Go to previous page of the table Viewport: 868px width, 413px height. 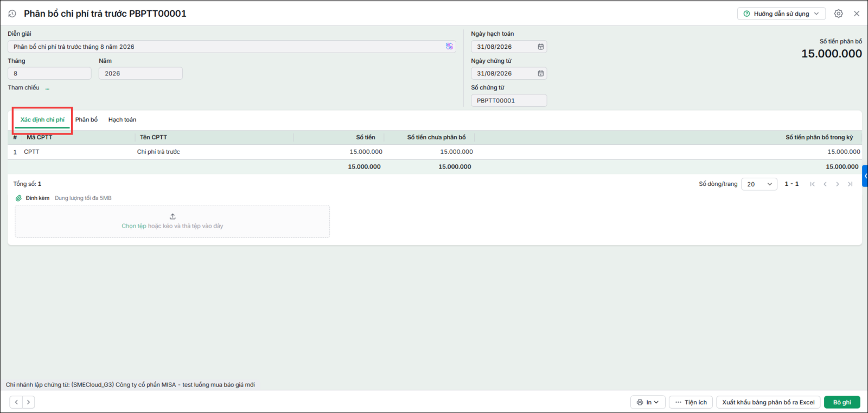[825, 184]
